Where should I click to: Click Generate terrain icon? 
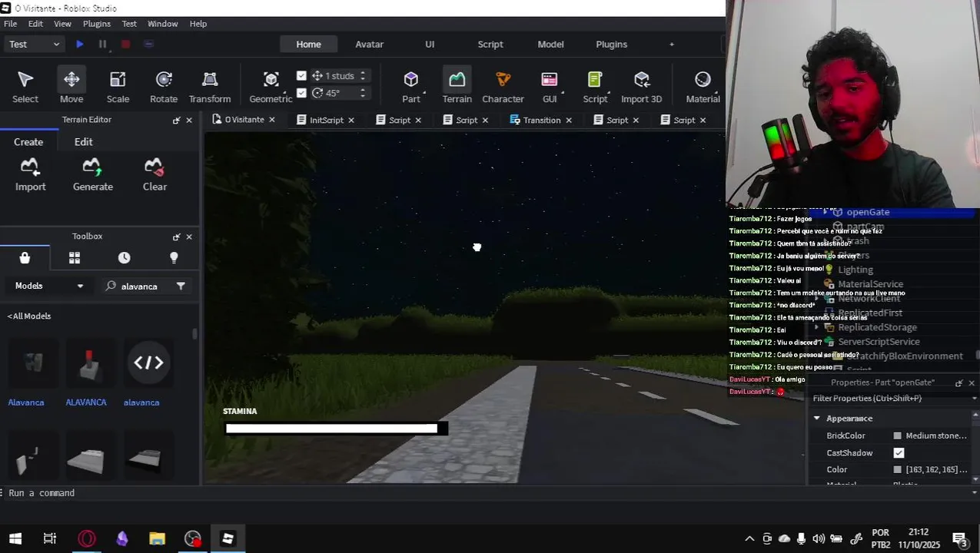pos(92,174)
